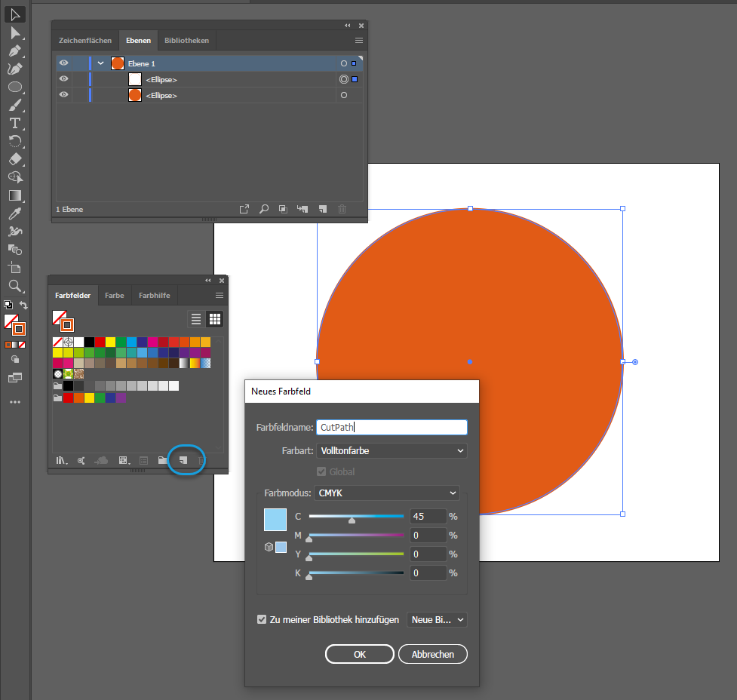737x700 pixels.
Task: Click the Magenta (M) slider handle
Action: point(309,539)
